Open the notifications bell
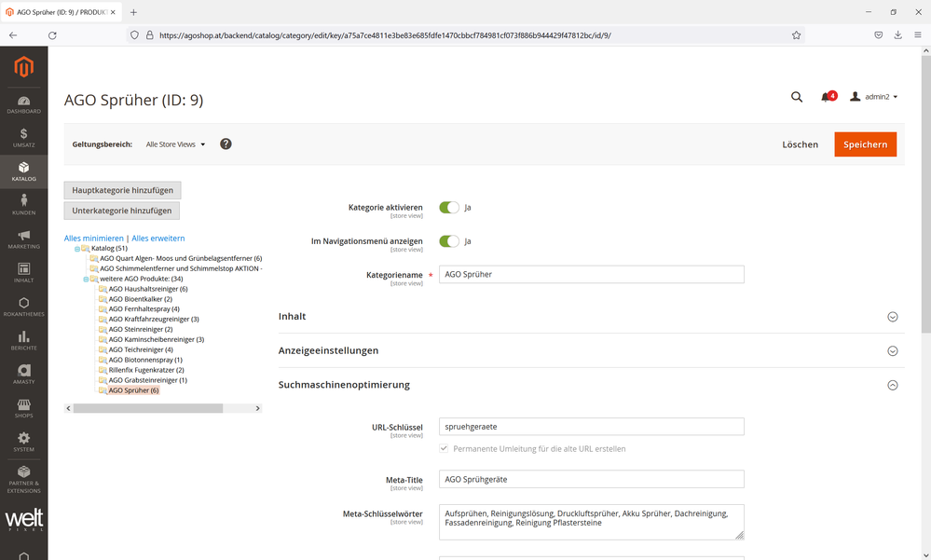 point(826,97)
